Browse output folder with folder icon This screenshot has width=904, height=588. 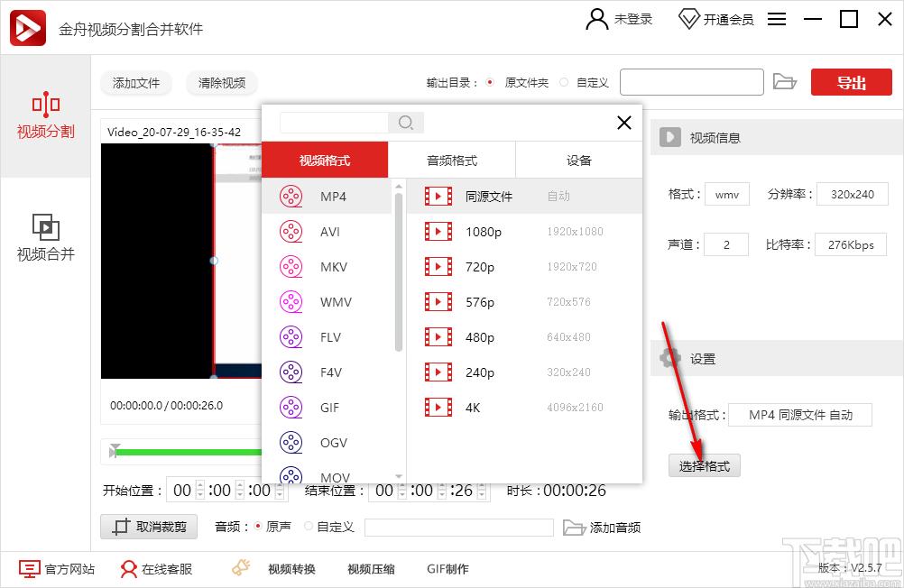click(784, 81)
